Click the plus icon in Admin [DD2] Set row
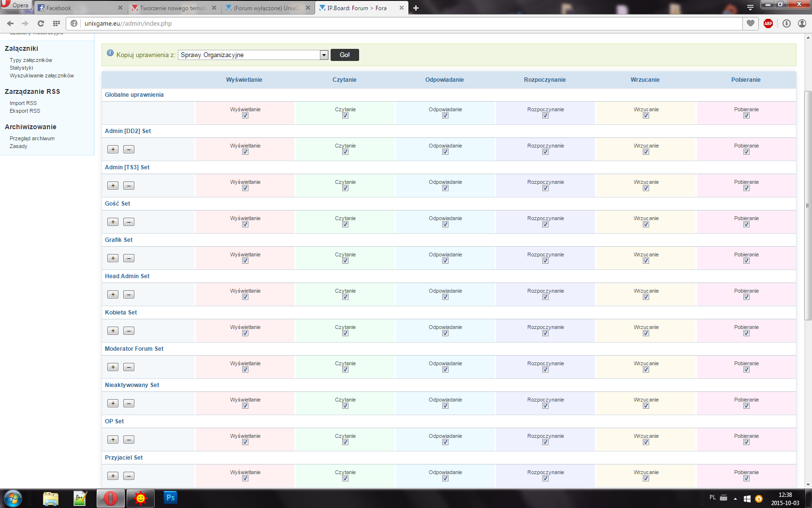 coord(113,149)
